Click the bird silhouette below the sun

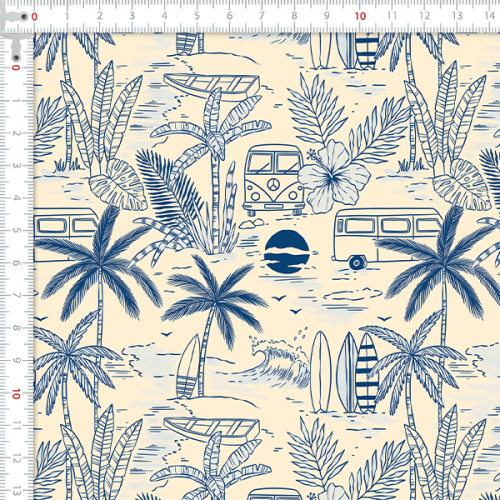pos(279,297)
